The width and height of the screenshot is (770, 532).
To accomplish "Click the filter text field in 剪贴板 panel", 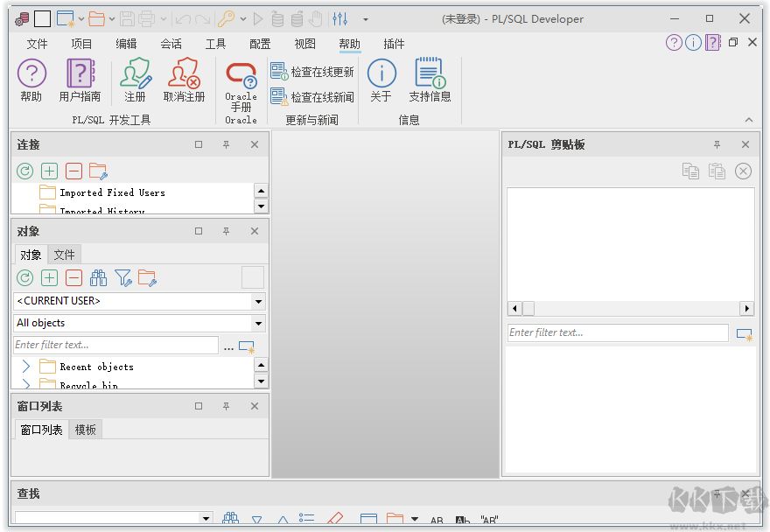I will point(617,332).
